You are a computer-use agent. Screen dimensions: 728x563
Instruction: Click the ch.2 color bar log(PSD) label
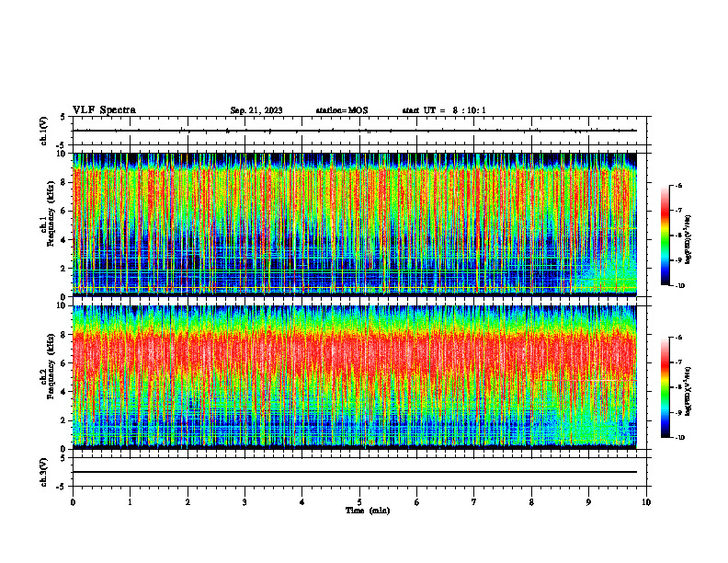coord(688,390)
